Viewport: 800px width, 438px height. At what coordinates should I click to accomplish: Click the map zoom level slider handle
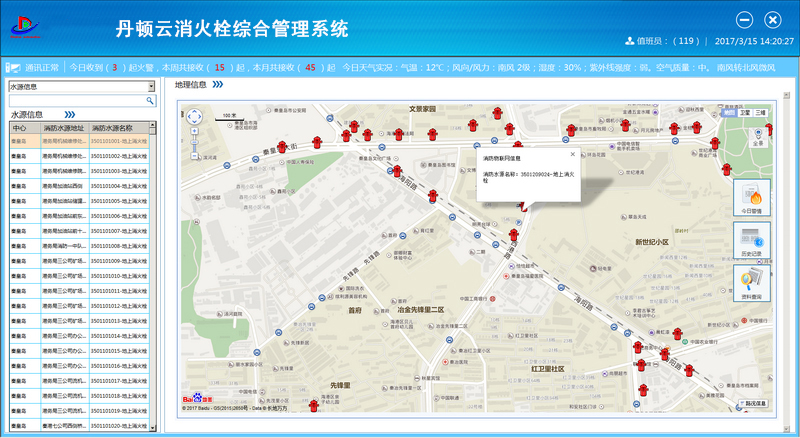click(194, 142)
